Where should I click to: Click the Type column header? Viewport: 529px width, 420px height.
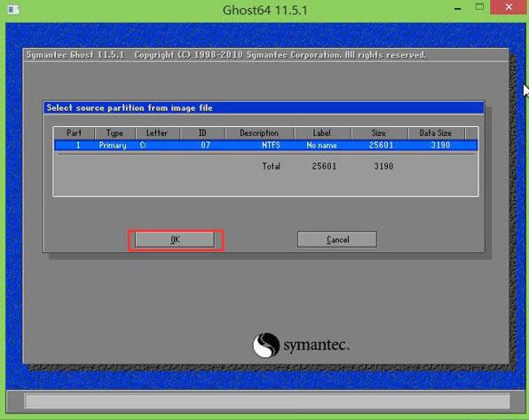point(115,133)
